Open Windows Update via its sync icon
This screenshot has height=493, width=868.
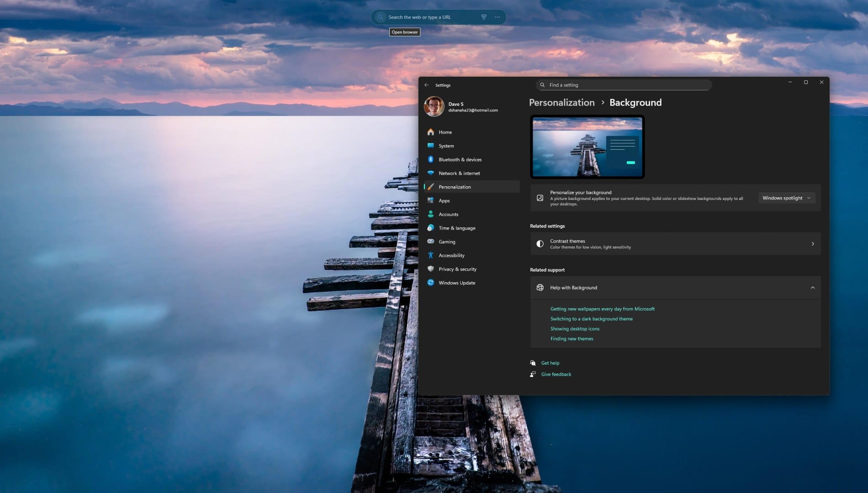point(431,283)
